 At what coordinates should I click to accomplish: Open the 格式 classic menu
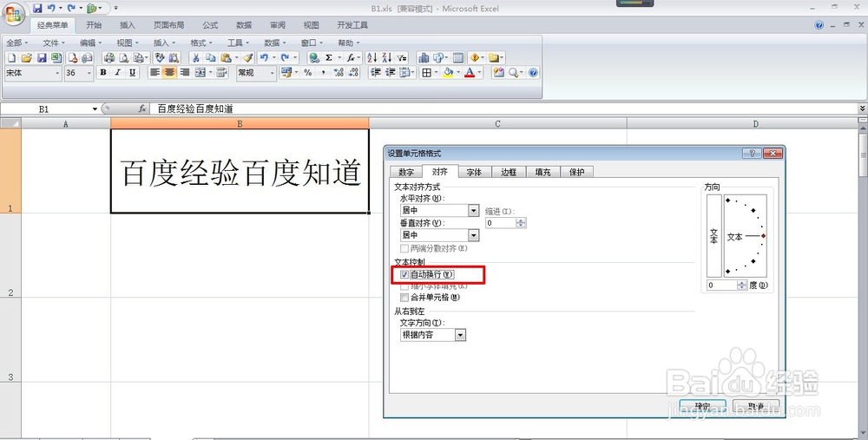(x=201, y=43)
